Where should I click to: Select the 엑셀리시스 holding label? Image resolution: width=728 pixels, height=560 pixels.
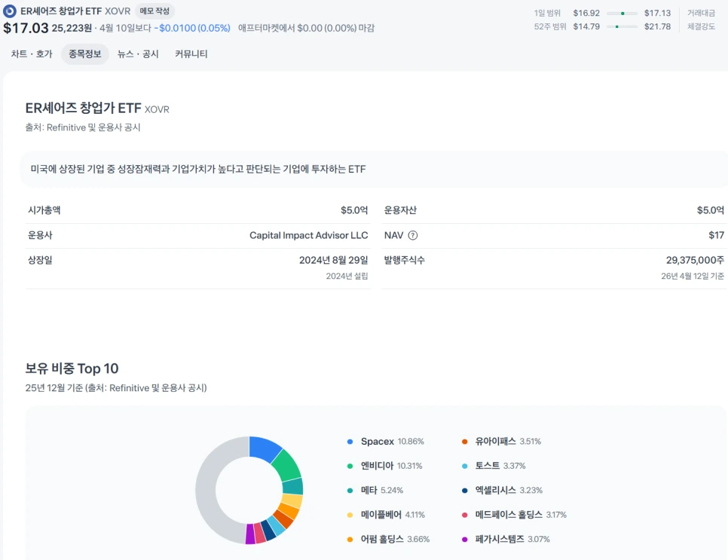point(495,491)
